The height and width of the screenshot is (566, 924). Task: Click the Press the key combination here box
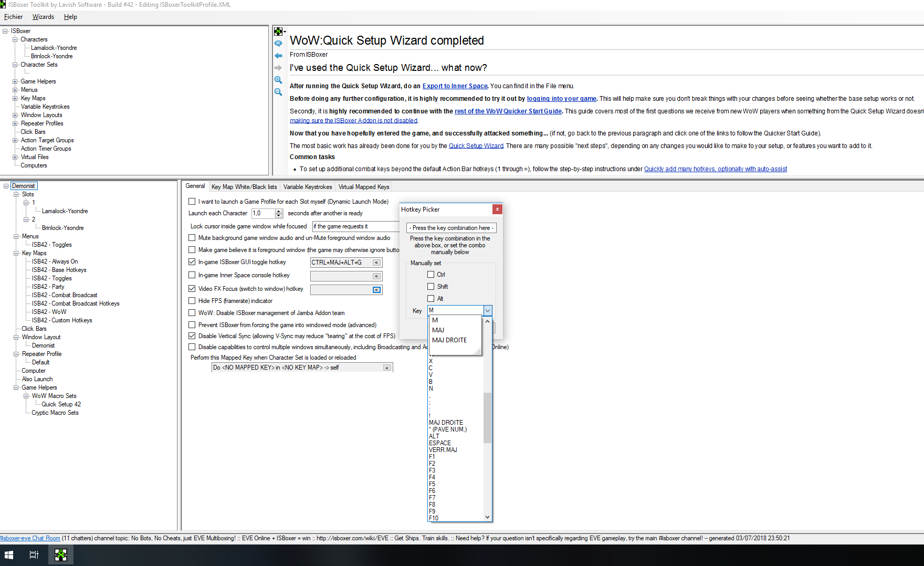[x=451, y=228]
